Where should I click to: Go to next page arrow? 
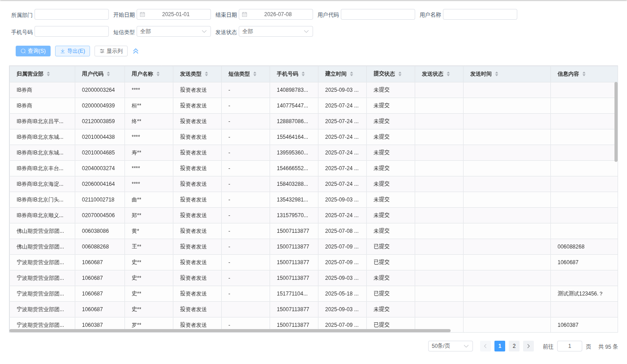(x=528, y=346)
